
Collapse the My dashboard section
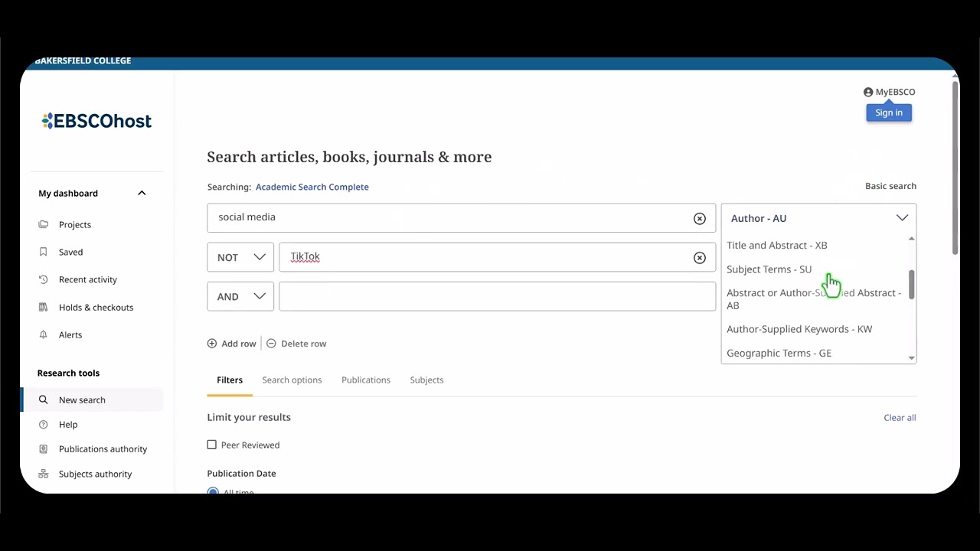142,193
